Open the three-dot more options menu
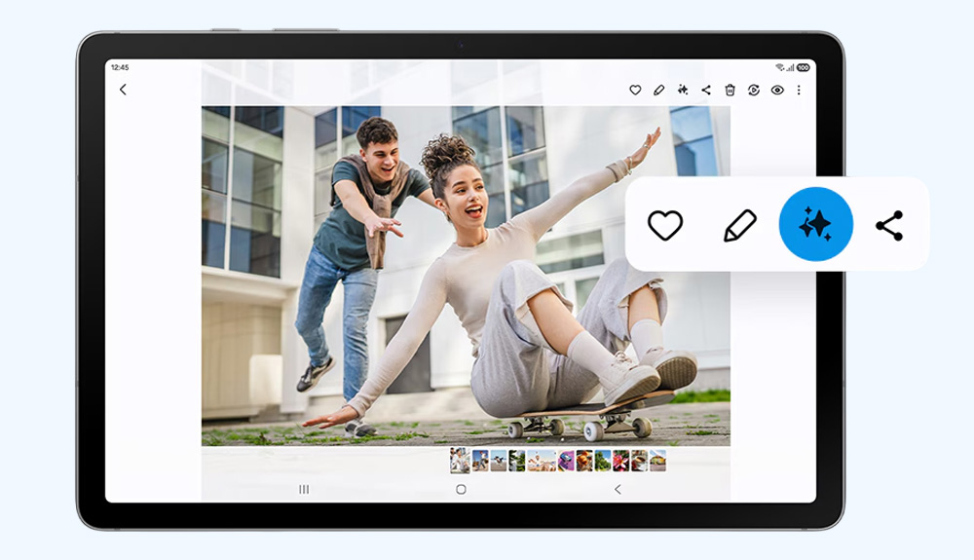Image resolution: width=974 pixels, height=560 pixels. pos(799,90)
